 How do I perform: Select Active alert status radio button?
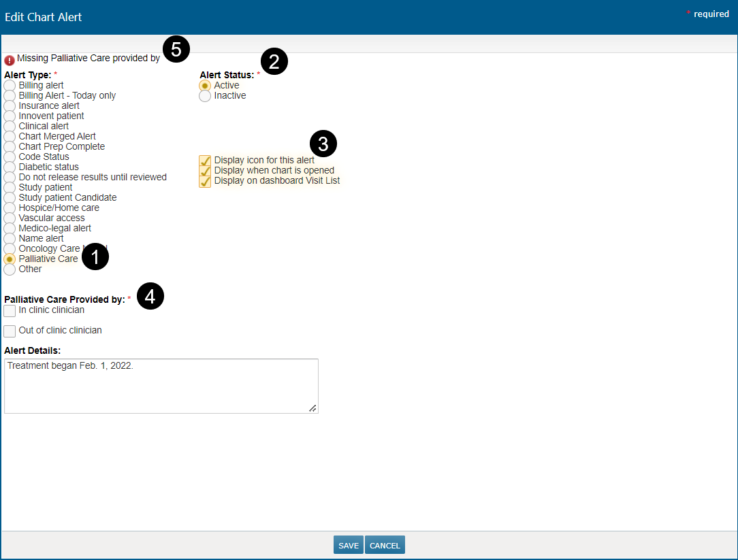point(205,86)
